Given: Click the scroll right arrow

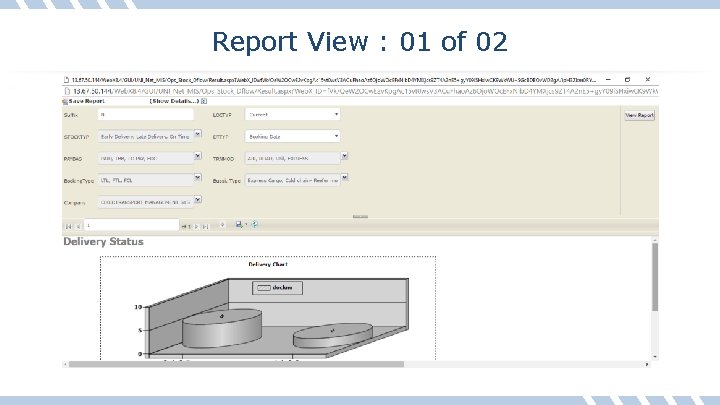Looking at the screenshot, I should tap(647, 364).
